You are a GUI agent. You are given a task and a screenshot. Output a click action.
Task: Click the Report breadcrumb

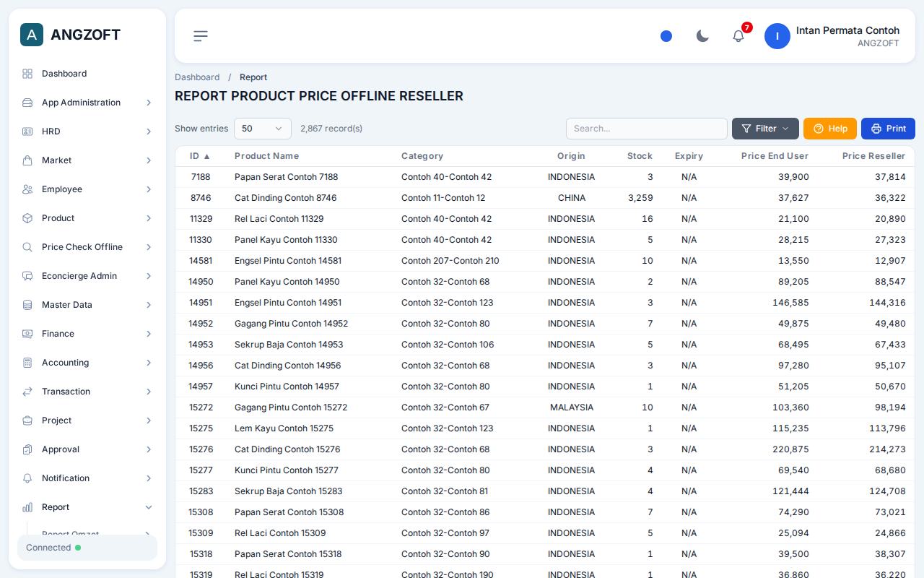point(253,77)
